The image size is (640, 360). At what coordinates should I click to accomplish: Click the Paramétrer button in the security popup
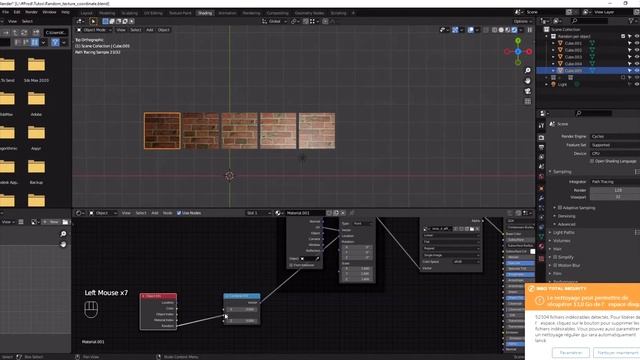[571, 352]
